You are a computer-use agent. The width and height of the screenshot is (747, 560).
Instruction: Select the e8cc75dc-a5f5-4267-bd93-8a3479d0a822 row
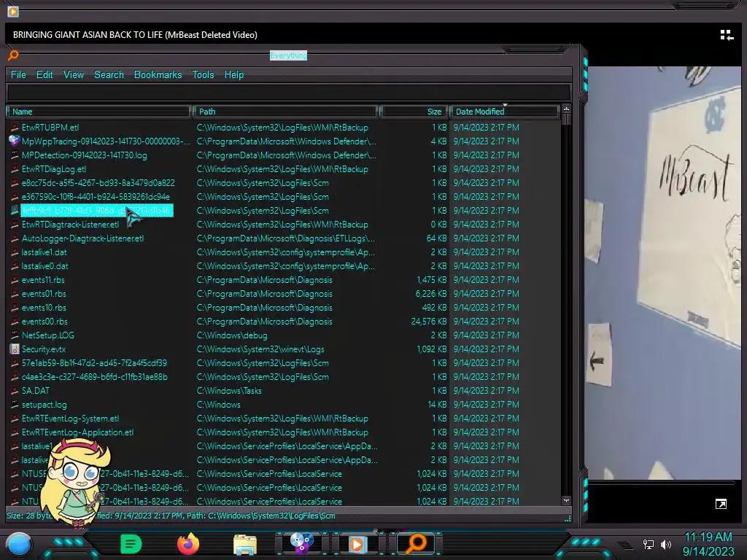coord(284,182)
